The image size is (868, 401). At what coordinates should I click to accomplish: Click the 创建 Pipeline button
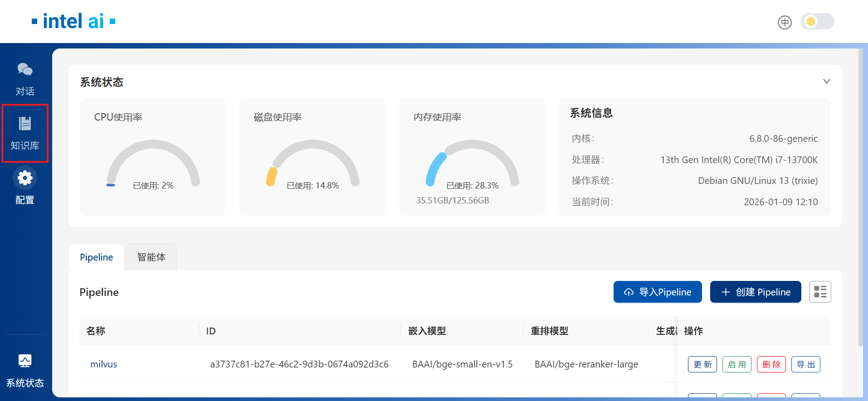755,292
